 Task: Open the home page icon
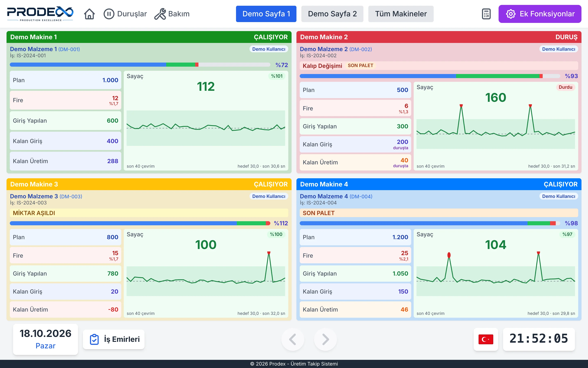point(89,14)
